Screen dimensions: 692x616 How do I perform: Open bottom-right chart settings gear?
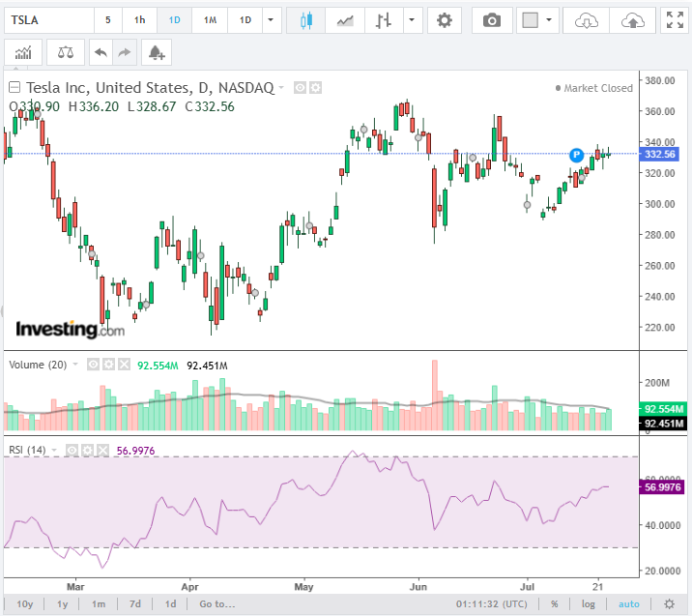click(x=670, y=603)
